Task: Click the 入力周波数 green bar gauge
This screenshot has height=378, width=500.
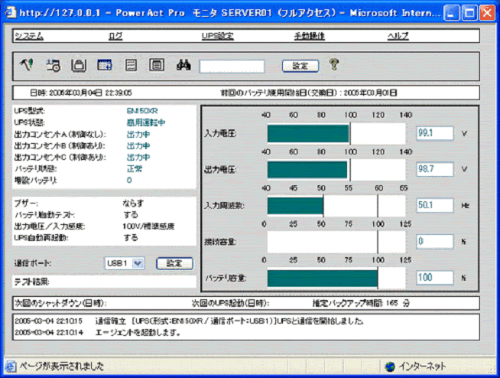Action: [x=295, y=206]
